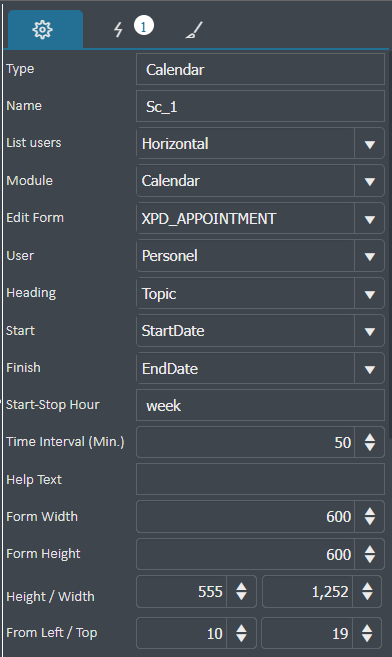Image resolution: width=392 pixels, height=657 pixels.
Task: Click the Name field Sc_1
Action: pos(260,106)
